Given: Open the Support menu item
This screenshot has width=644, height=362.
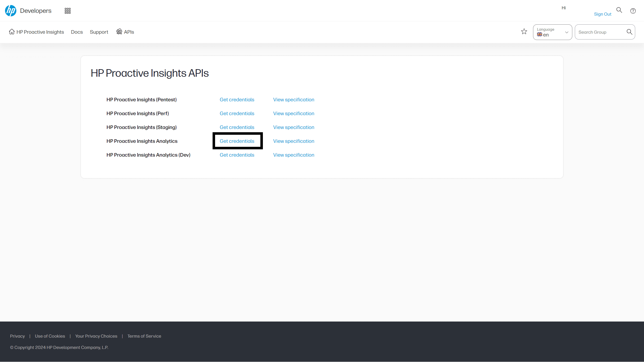Looking at the screenshot, I should click(x=99, y=32).
